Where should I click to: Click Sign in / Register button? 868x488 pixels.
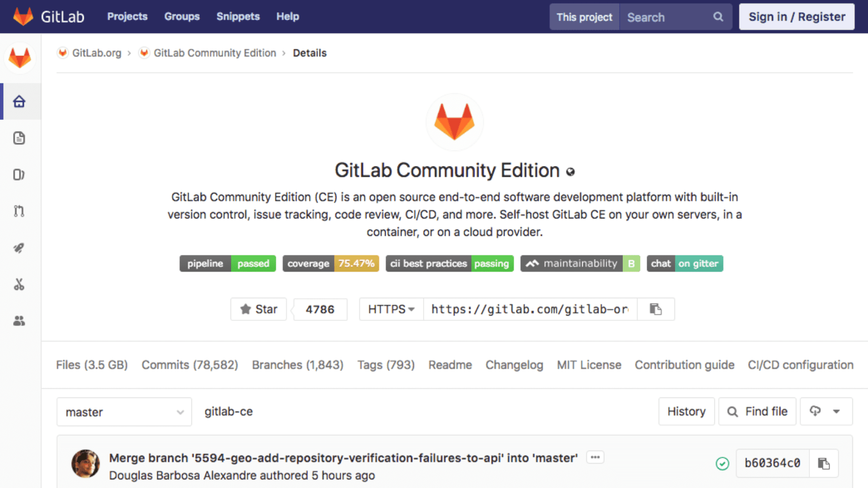click(x=797, y=17)
